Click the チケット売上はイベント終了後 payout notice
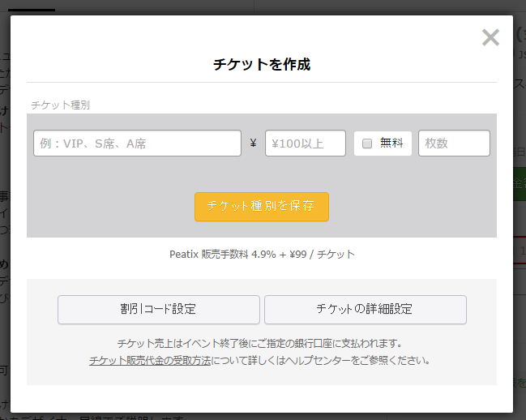The width and height of the screenshot is (526, 420). (259, 343)
